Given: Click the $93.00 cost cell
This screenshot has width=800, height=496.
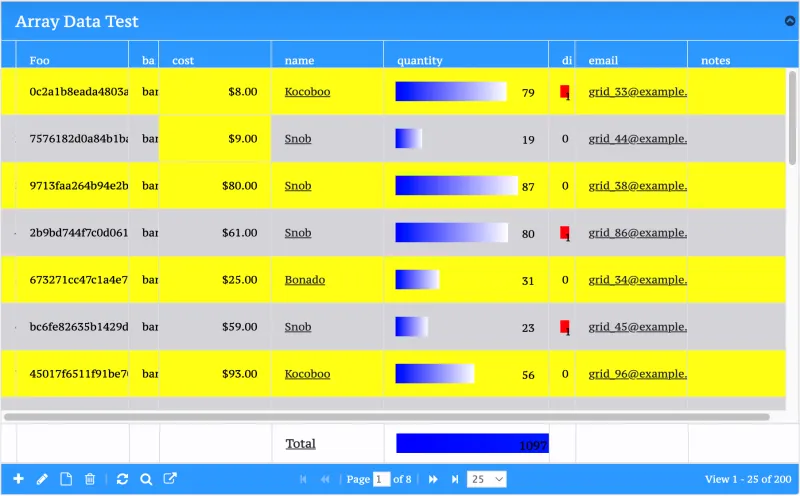Looking at the screenshot, I should [215, 374].
